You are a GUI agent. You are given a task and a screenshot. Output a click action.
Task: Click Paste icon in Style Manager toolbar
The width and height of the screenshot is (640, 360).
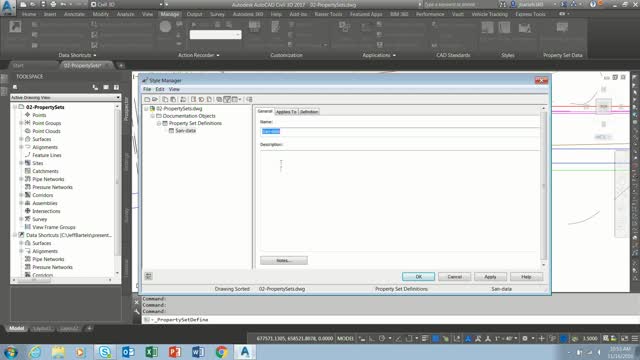click(173, 99)
